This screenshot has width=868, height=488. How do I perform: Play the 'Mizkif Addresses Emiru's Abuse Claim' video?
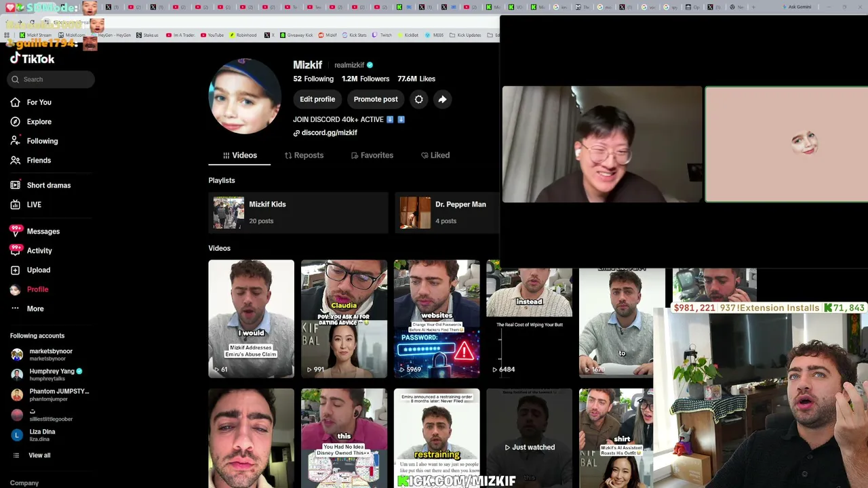click(252, 319)
